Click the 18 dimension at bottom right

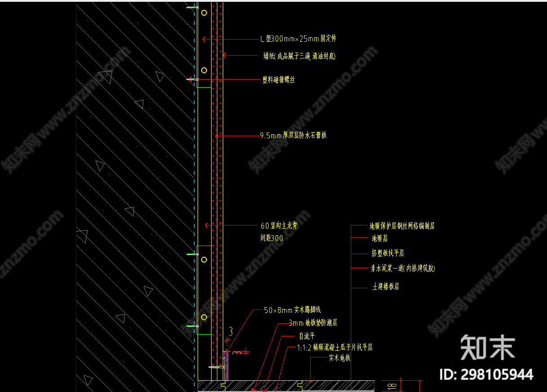tap(392, 385)
